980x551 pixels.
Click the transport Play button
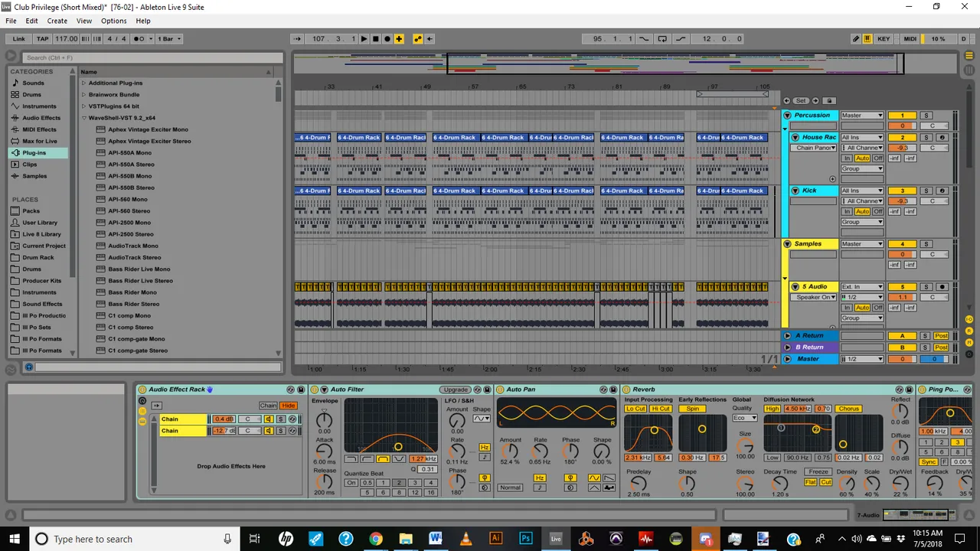[x=364, y=39]
